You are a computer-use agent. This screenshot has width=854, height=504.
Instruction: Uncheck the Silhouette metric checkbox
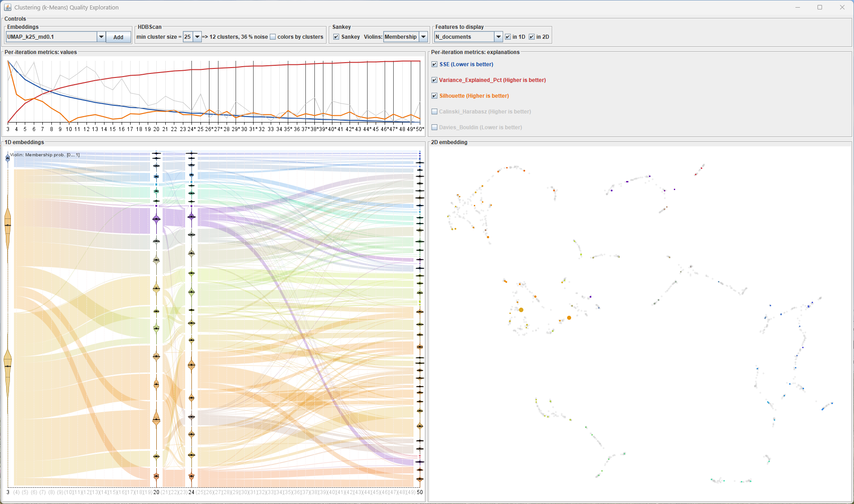435,96
